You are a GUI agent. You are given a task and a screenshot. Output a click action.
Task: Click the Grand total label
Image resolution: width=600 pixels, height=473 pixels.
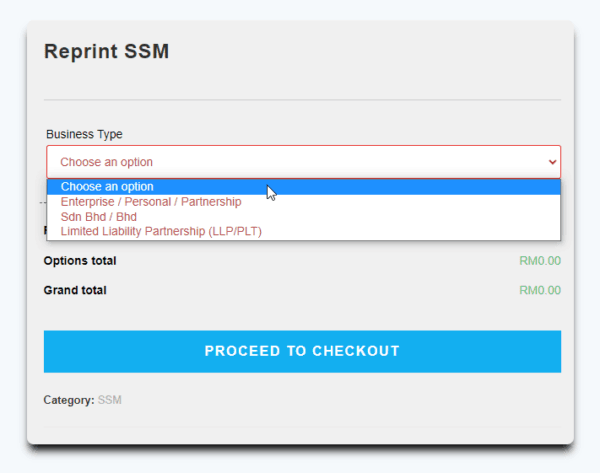click(x=75, y=291)
